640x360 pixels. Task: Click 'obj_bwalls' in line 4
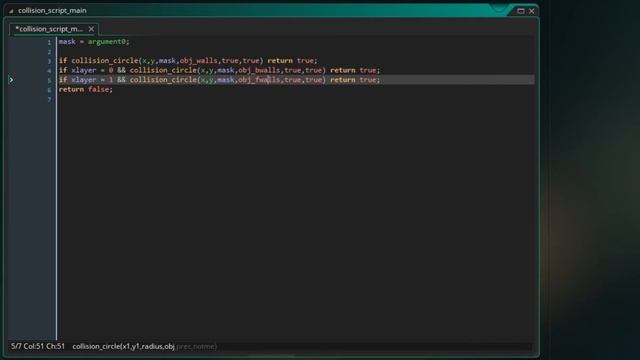coord(259,70)
